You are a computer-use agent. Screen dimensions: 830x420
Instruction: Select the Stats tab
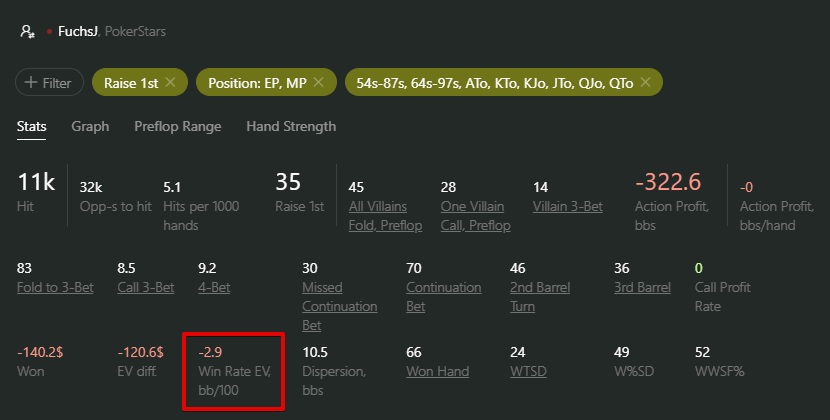[31, 127]
